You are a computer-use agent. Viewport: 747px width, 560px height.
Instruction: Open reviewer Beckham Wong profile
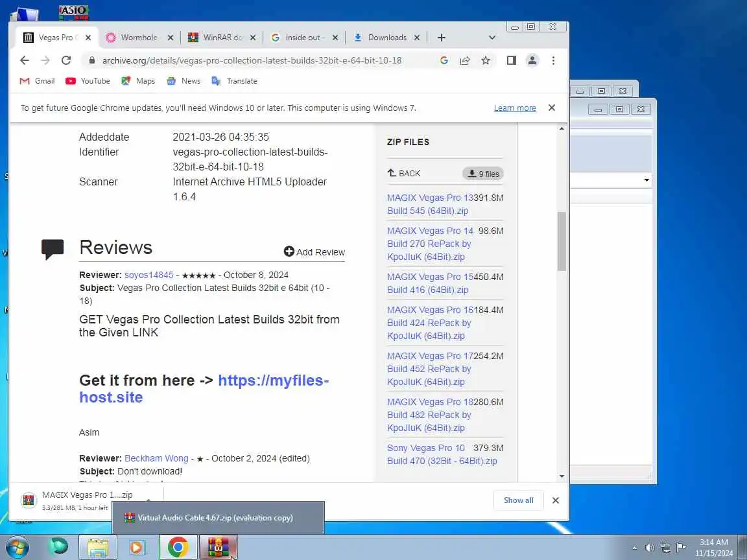[156, 459]
